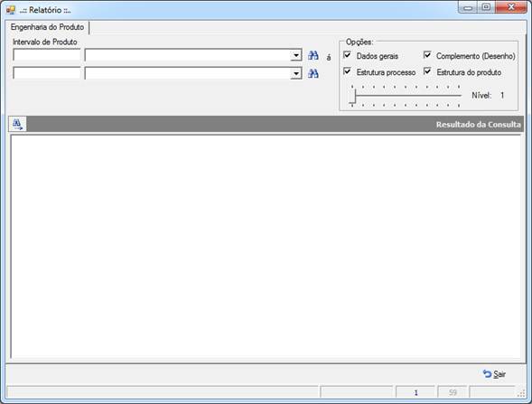Maximize the Relatório window
Screen dimensions: 532x404
click(486, 7)
